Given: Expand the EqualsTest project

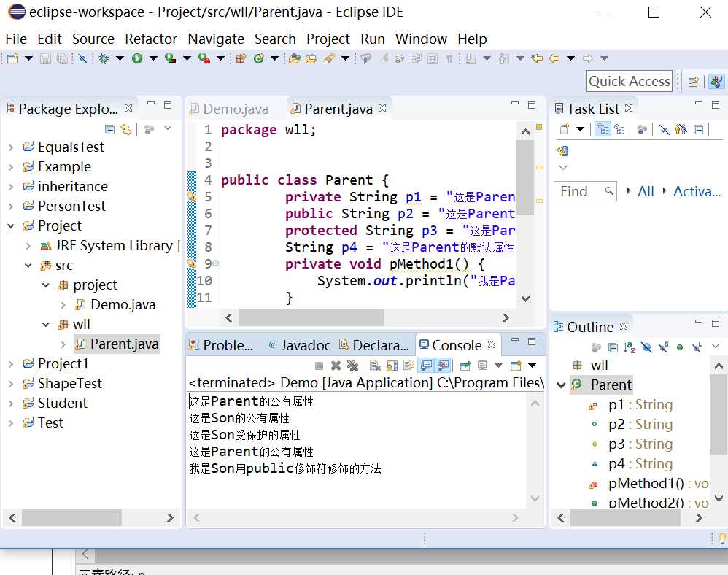Looking at the screenshot, I should click(11, 147).
